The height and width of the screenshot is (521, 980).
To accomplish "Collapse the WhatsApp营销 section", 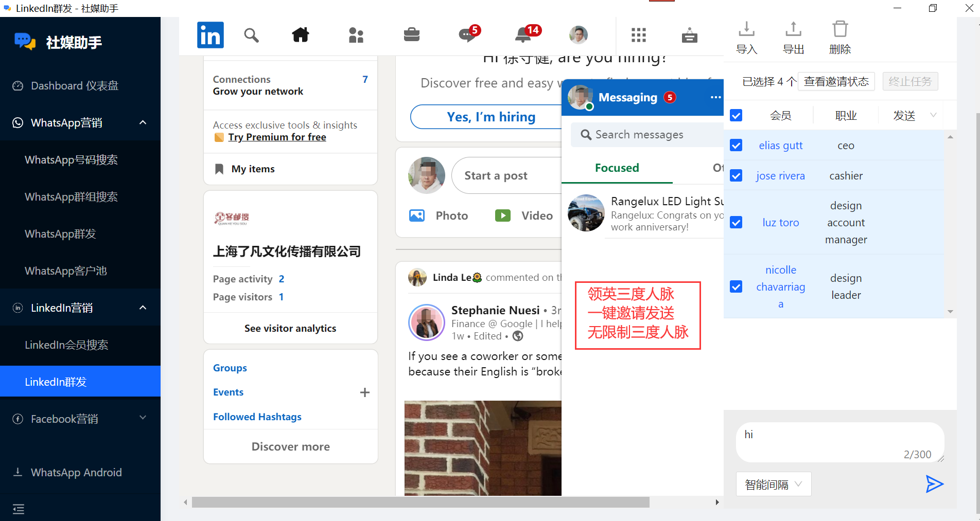I will click(143, 122).
